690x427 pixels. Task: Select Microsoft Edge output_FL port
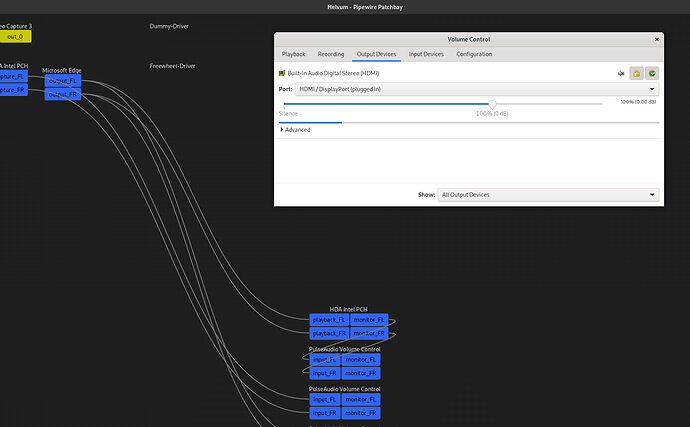tap(63, 81)
